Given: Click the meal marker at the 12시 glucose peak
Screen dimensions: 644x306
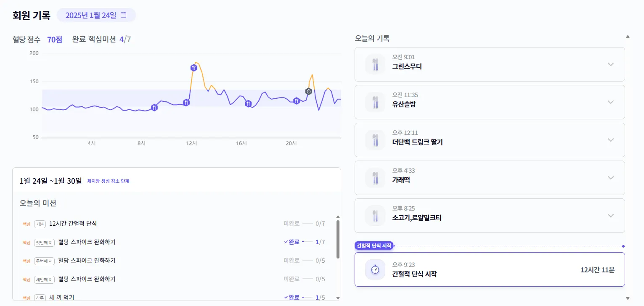Looking at the screenshot, I should coord(193,68).
